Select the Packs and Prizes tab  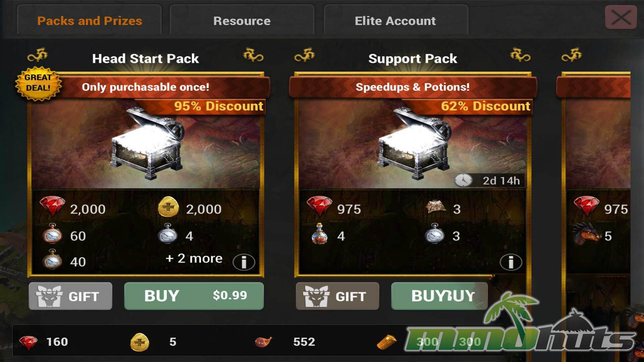coord(90,20)
